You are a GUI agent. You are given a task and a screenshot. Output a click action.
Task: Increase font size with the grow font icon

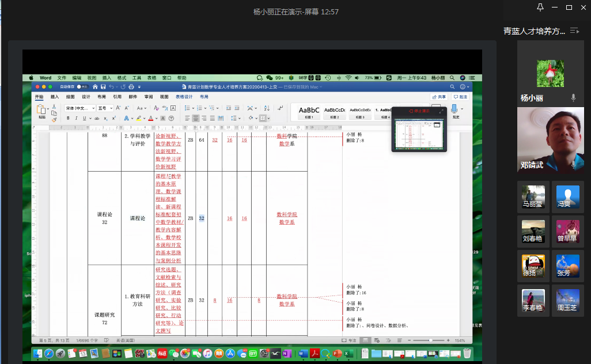tap(118, 108)
